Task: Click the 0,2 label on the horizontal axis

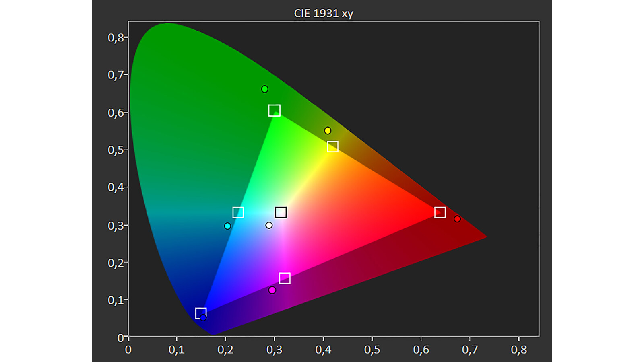Action: (225, 350)
